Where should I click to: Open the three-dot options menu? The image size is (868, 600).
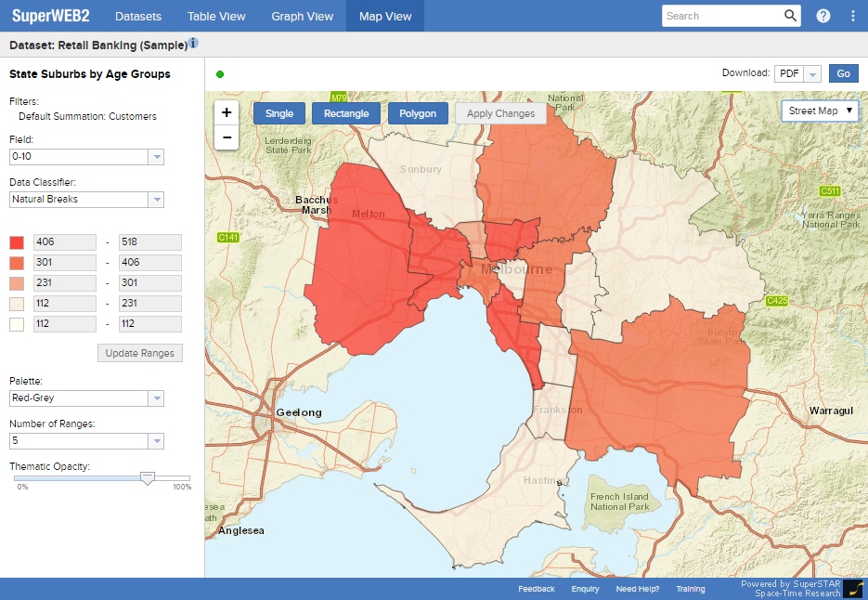click(x=853, y=16)
